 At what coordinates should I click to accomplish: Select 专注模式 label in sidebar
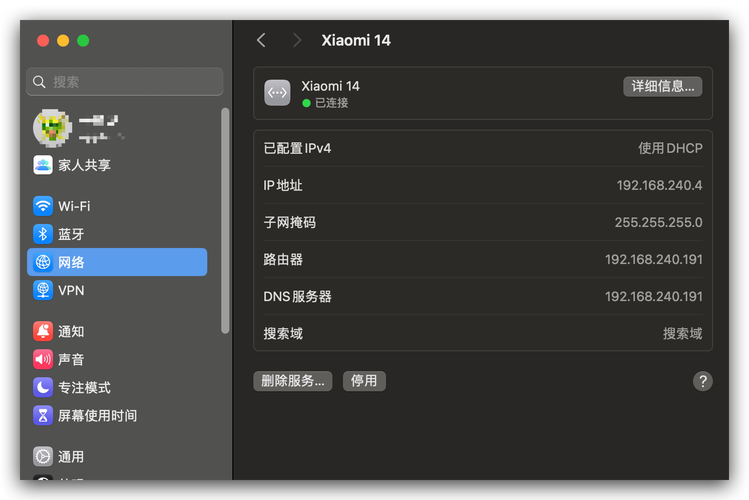click(x=85, y=387)
